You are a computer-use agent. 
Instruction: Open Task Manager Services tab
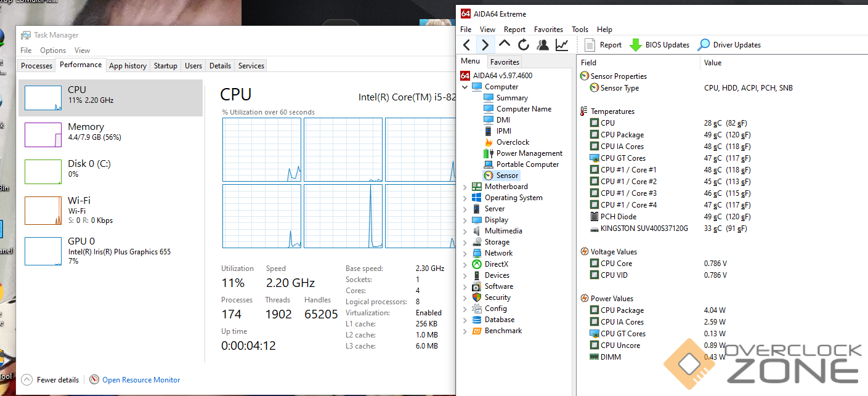click(x=251, y=66)
